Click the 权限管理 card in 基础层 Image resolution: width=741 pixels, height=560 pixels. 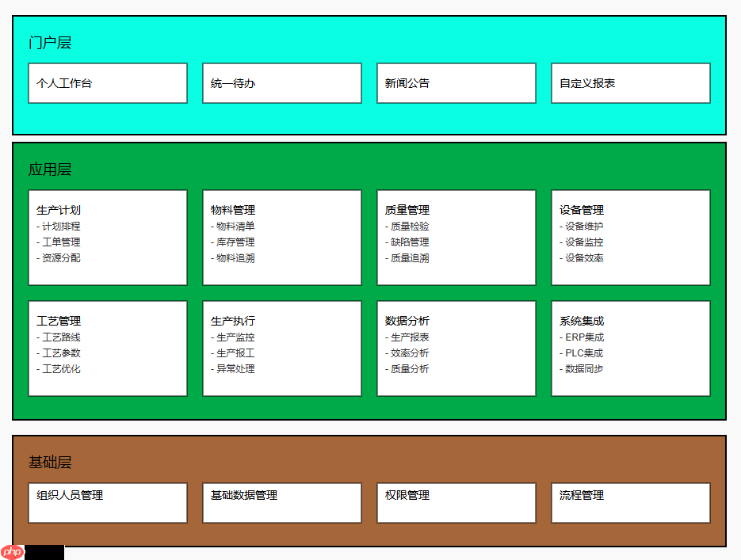(x=456, y=502)
